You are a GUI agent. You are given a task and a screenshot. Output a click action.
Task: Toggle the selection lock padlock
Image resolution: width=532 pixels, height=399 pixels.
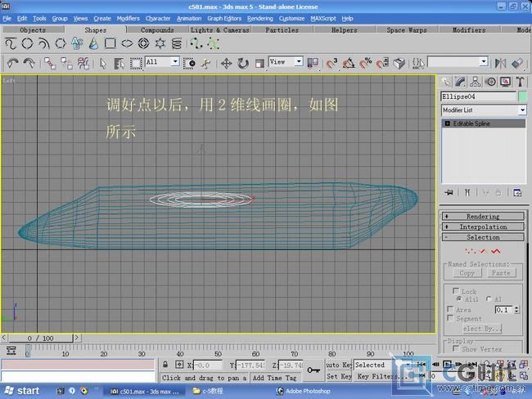(165, 365)
